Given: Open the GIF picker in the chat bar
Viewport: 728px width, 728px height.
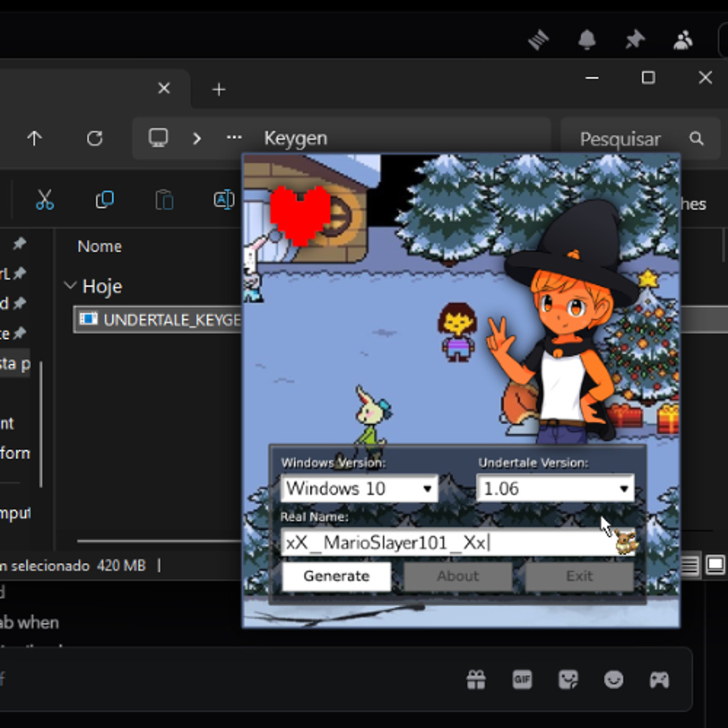Looking at the screenshot, I should (522, 679).
